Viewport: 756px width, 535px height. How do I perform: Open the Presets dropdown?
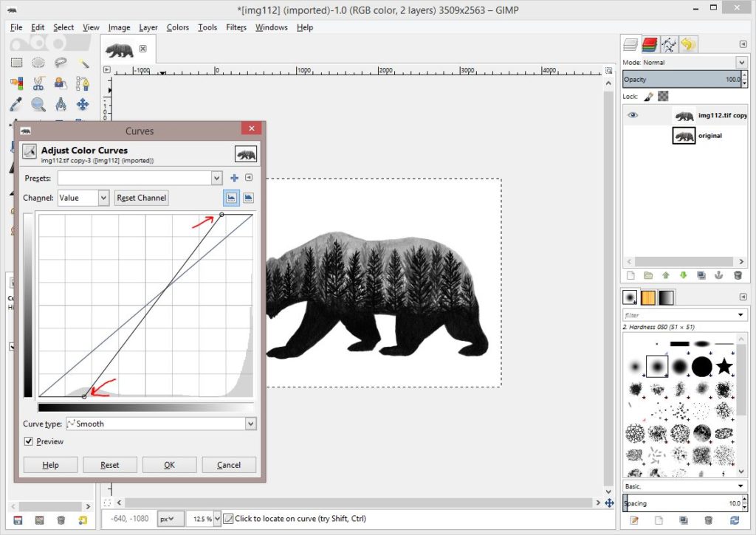click(140, 178)
